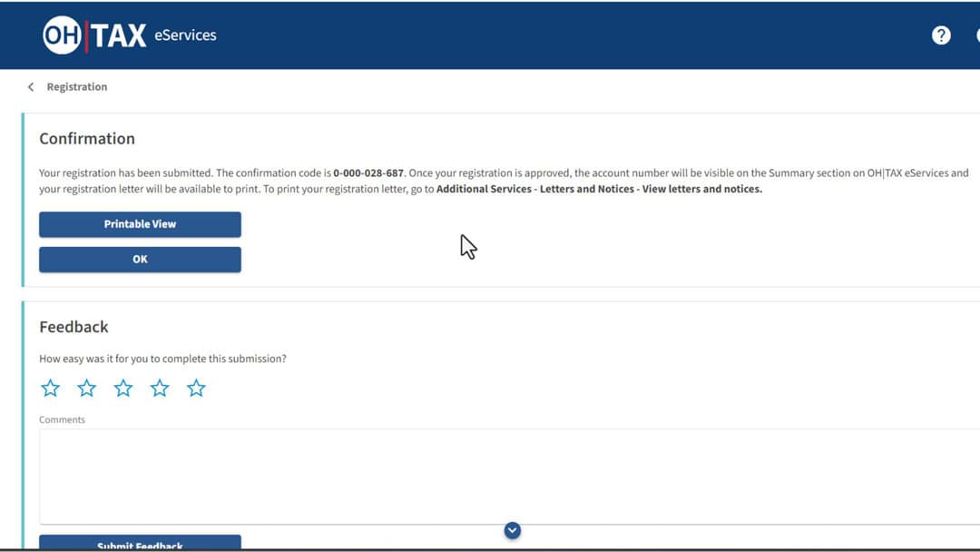980x552 pixels.
Task: Select the second feedback star
Action: [x=87, y=389]
